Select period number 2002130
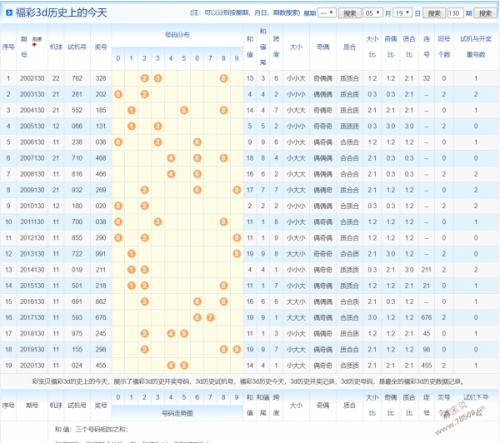This screenshot has height=443, width=500. [32, 78]
